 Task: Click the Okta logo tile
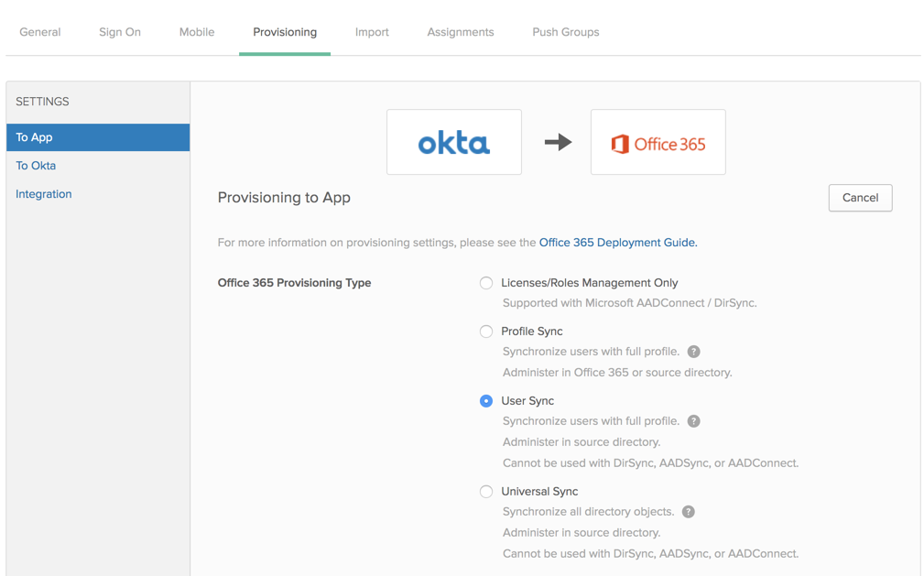coord(453,143)
